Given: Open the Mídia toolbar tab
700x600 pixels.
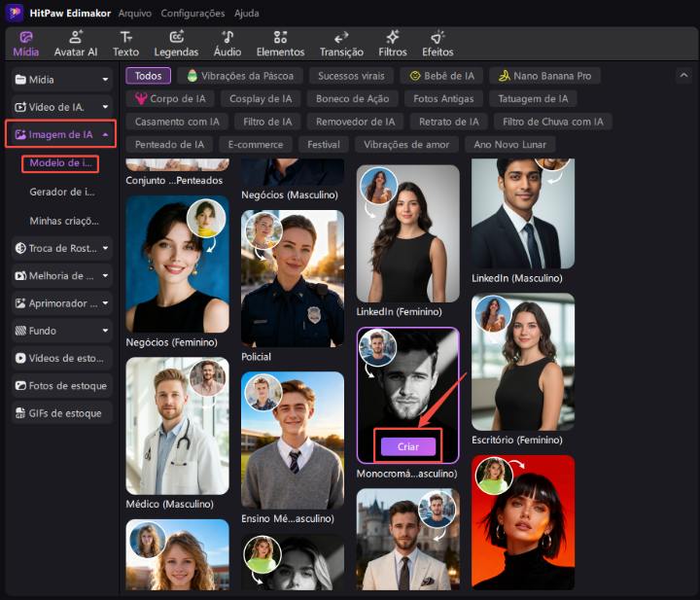Looking at the screenshot, I should (26, 43).
